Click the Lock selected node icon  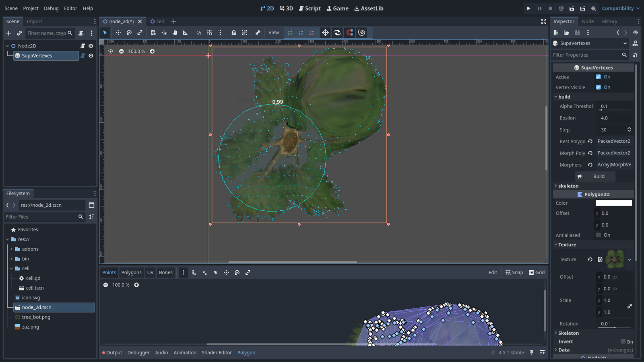point(233,33)
